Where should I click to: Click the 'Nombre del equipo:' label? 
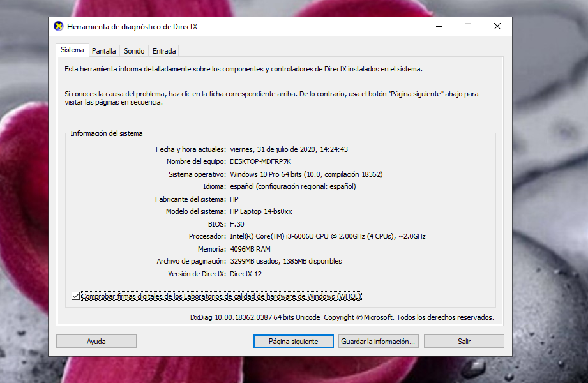tap(197, 161)
